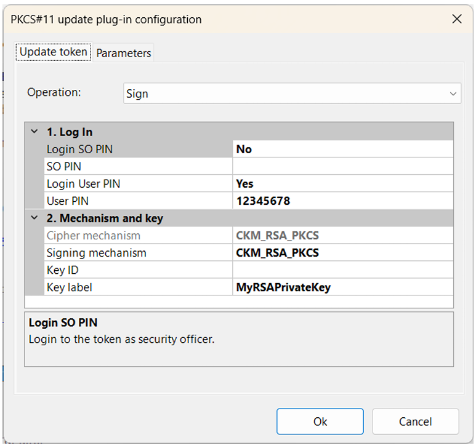The width and height of the screenshot is (476, 448).
Task: Select the Login SO PIN property row label
Action: point(138,149)
